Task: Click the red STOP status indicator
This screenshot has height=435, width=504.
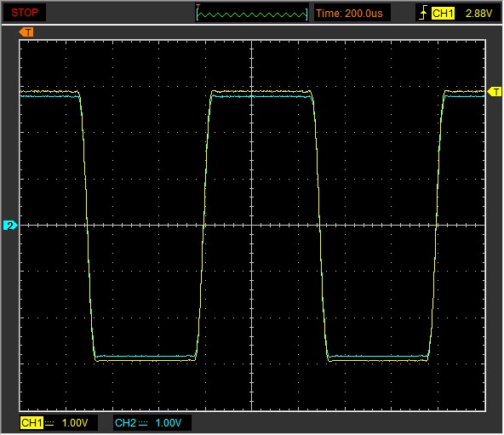Action: (x=25, y=13)
